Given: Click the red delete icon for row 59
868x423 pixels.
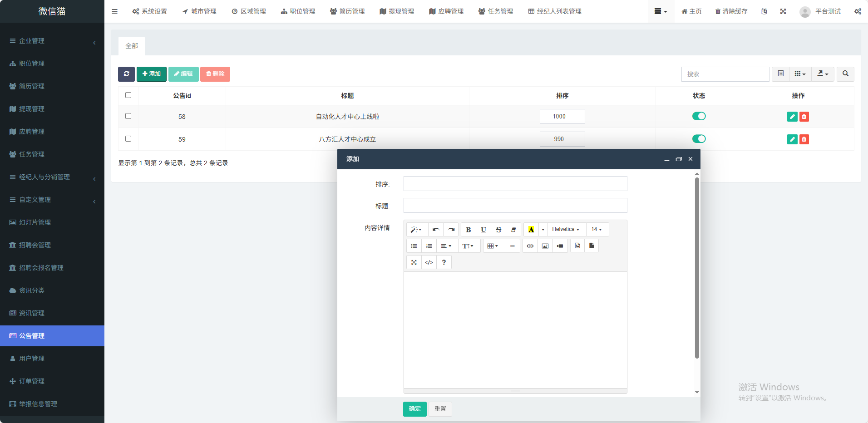Looking at the screenshot, I should tap(804, 139).
